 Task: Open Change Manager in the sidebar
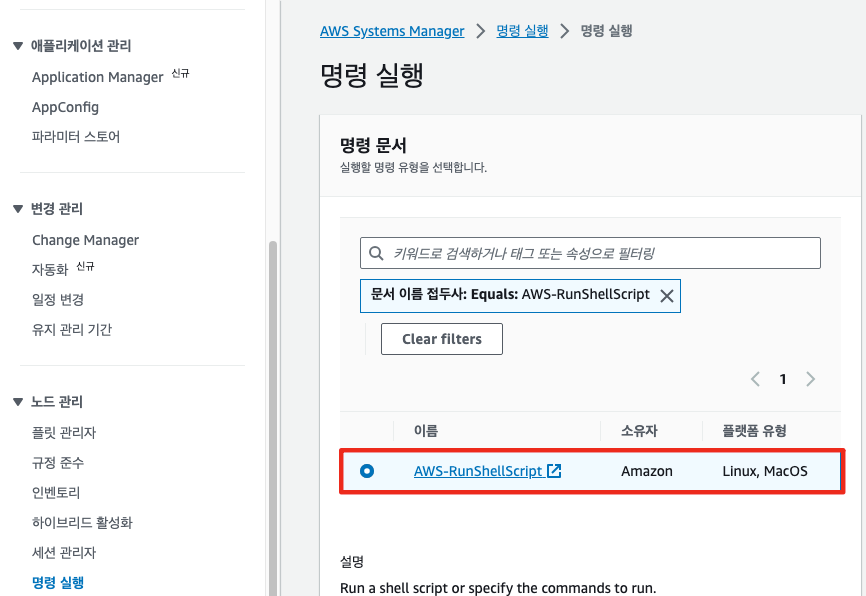tap(86, 240)
